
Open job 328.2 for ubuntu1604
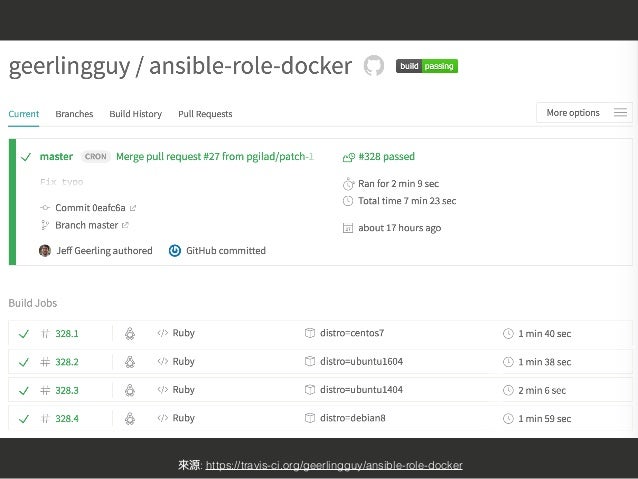(x=67, y=361)
